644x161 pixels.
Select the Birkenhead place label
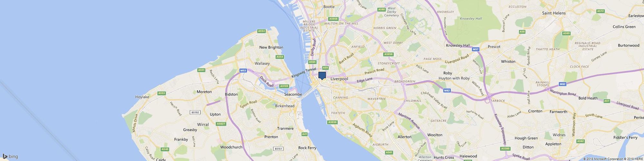click(x=285, y=106)
